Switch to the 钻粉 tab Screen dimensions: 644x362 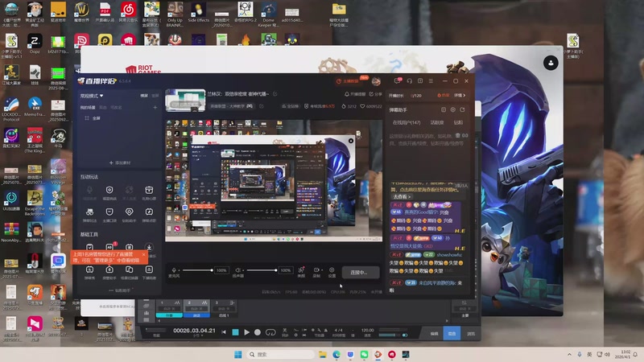coord(458,122)
